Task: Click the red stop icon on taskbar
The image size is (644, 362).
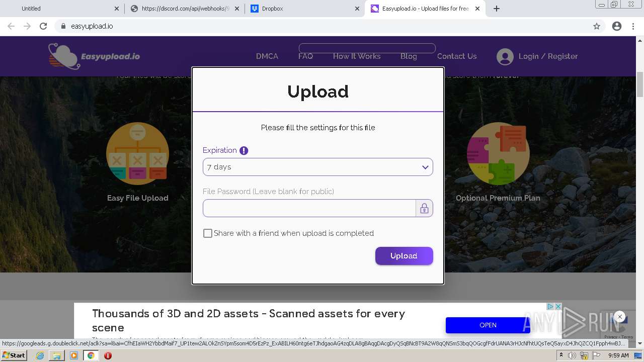Action: click(108, 355)
